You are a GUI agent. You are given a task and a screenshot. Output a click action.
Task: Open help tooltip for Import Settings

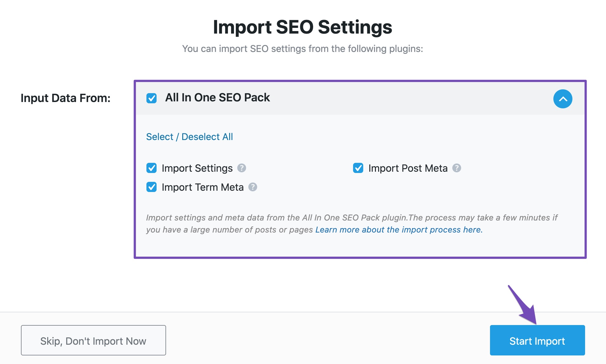click(x=242, y=168)
